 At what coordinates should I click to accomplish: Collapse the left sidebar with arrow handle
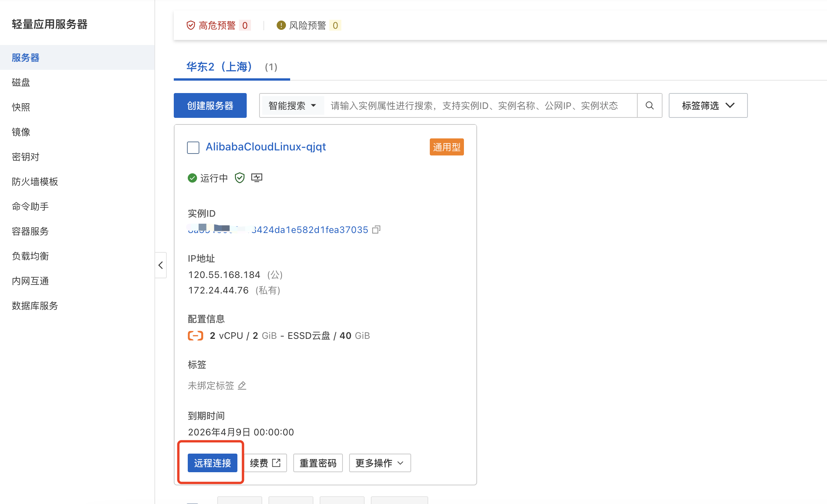coord(161,265)
